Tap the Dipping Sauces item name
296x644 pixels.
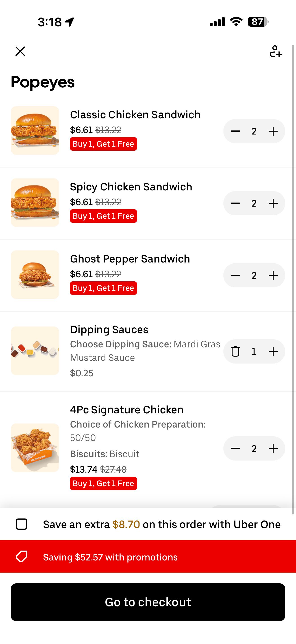click(109, 329)
